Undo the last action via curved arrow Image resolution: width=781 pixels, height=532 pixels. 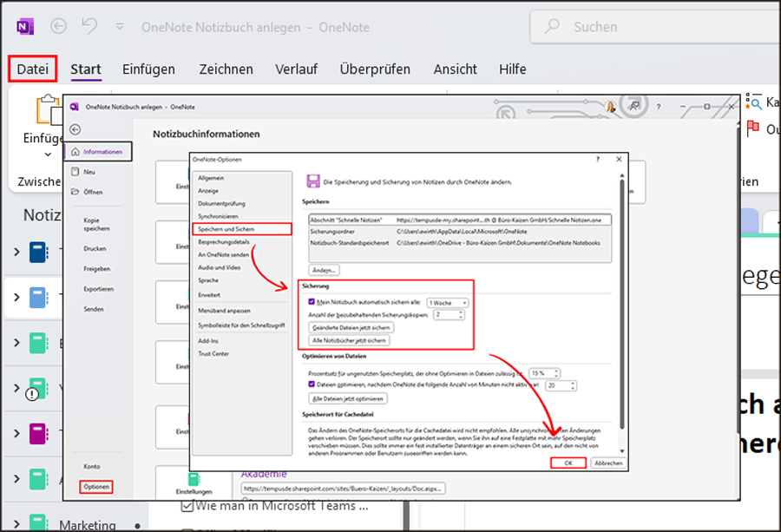click(x=89, y=26)
